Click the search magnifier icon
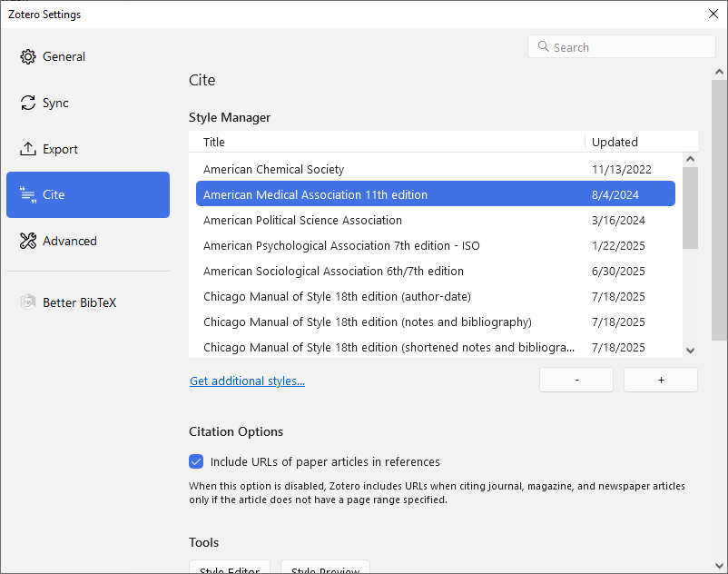This screenshot has height=574, width=728. tap(543, 46)
